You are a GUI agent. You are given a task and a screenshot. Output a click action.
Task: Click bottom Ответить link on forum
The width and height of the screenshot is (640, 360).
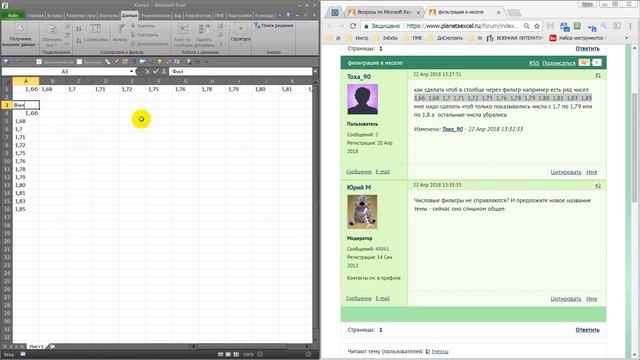587,330
